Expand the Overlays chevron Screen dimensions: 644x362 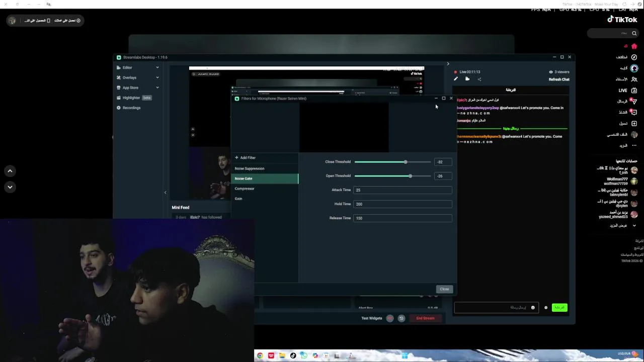(x=157, y=77)
